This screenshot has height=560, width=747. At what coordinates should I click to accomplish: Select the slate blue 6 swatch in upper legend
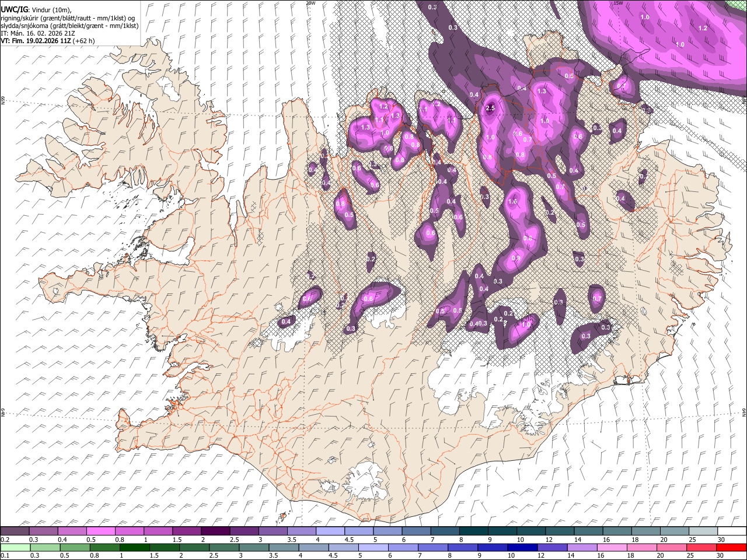416,531
